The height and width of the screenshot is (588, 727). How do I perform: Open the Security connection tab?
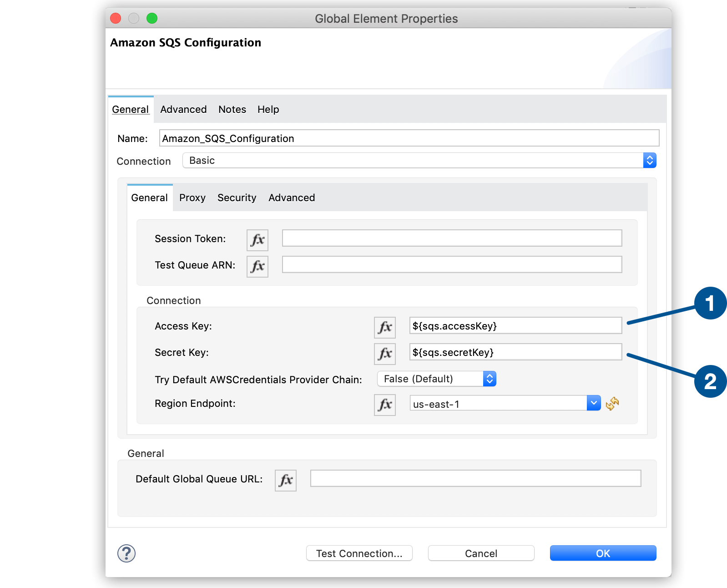[x=237, y=198]
